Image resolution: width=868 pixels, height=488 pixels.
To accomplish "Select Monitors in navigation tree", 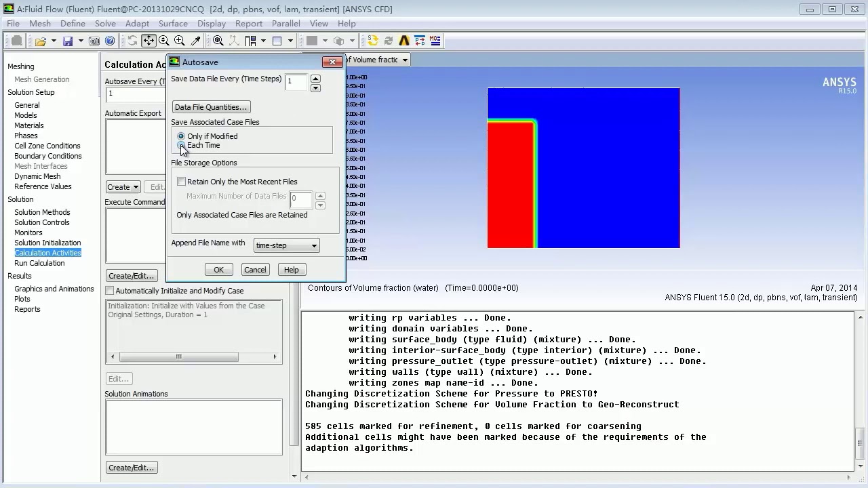I will click(x=28, y=232).
